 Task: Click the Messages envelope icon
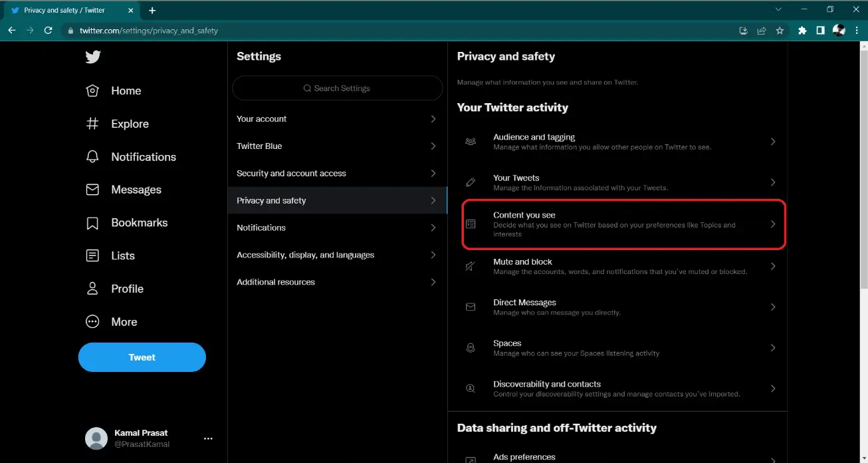pos(92,190)
